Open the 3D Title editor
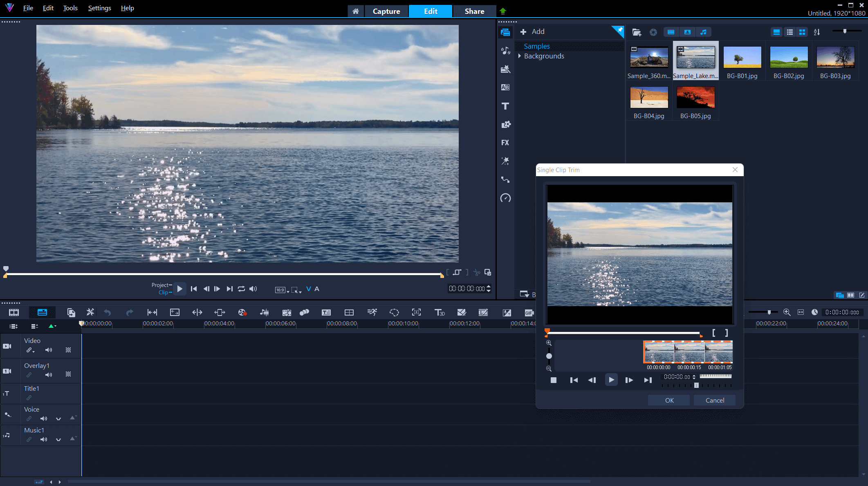 [x=440, y=312]
